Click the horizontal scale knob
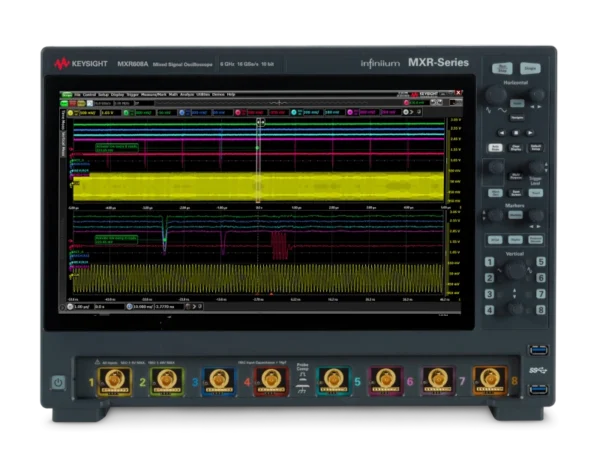600x450 pixels. point(496,95)
